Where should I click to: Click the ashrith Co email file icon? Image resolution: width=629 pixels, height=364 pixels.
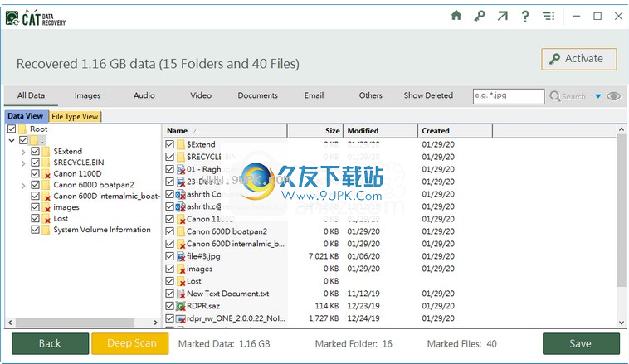(x=181, y=194)
